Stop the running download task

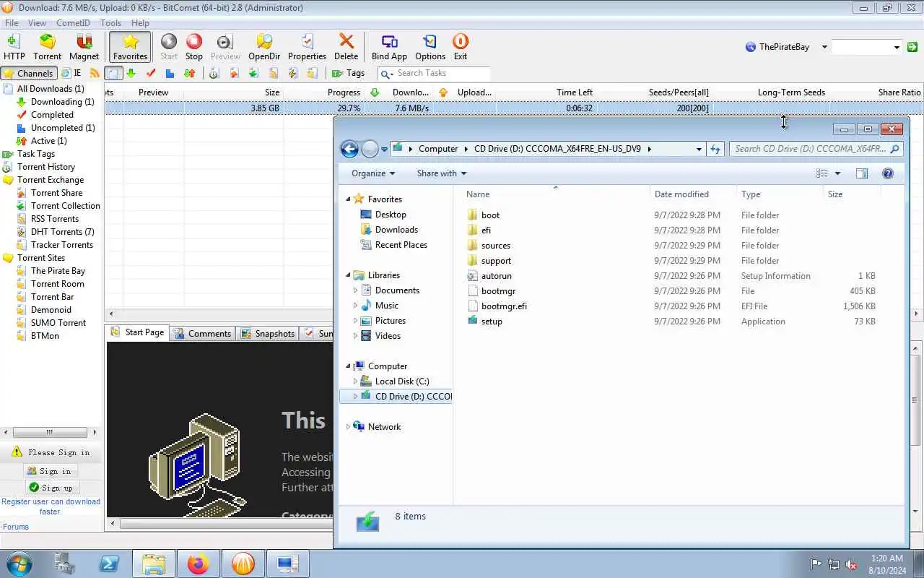pyautogui.click(x=194, y=47)
